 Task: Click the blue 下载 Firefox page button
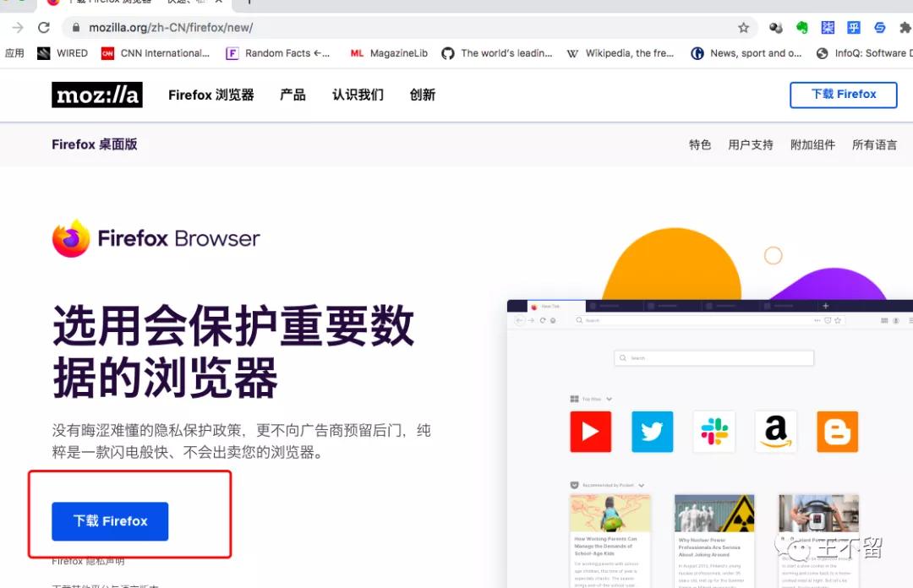coord(109,521)
